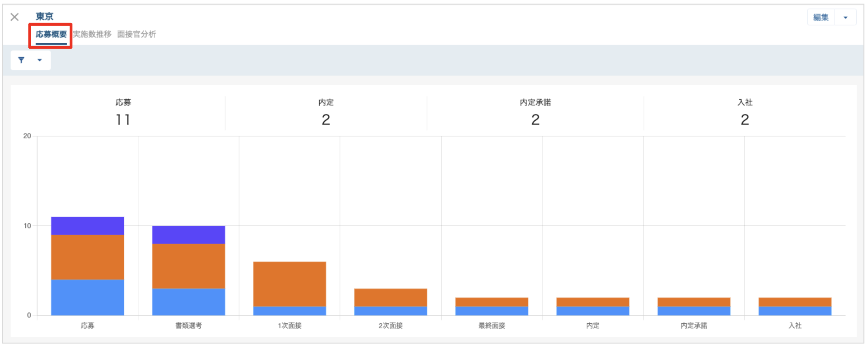The width and height of the screenshot is (868, 348).
Task: Select the 応募概要 tab
Action: (x=51, y=34)
